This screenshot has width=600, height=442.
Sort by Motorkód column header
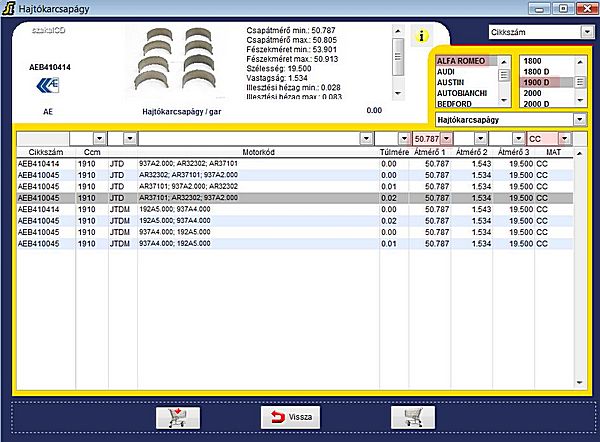[x=258, y=152]
